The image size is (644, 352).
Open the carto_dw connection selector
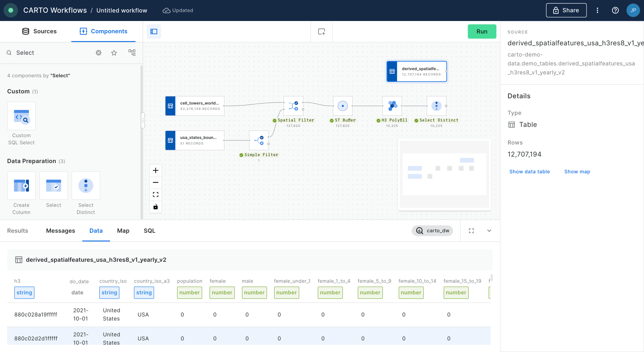coord(432,231)
